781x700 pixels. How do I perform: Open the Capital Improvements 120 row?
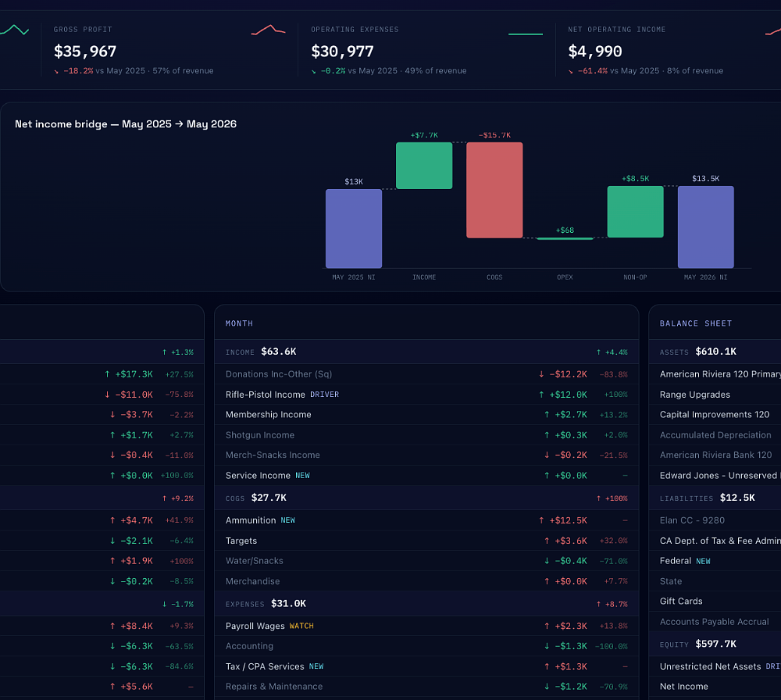click(x=715, y=415)
